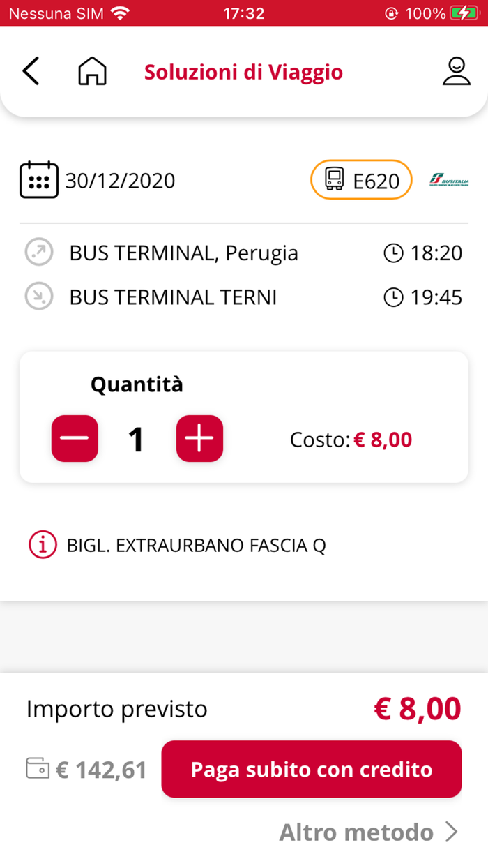
Task: Tap the arrival stop BUS TERMINAL TERNI
Action: (x=173, y=297)
